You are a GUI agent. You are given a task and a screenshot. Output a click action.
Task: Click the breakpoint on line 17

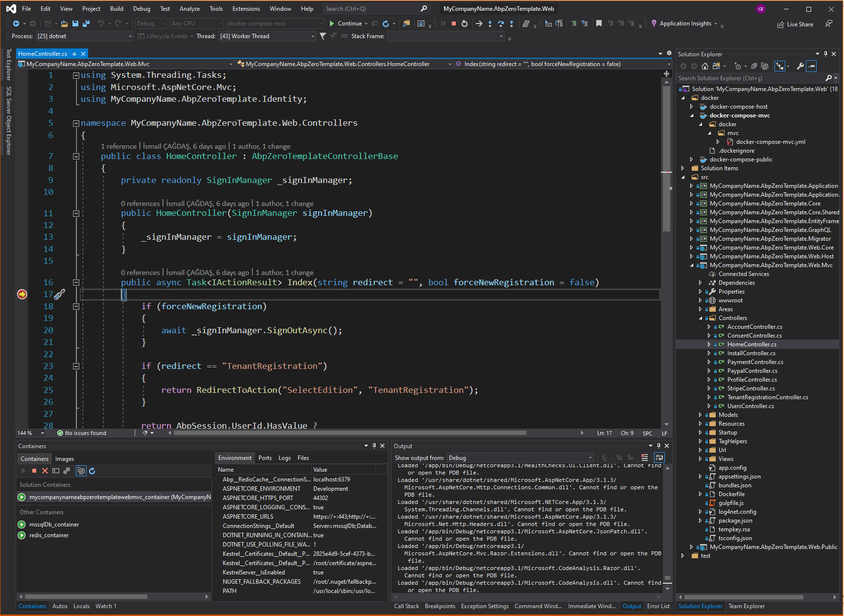(x=22, y=294)
